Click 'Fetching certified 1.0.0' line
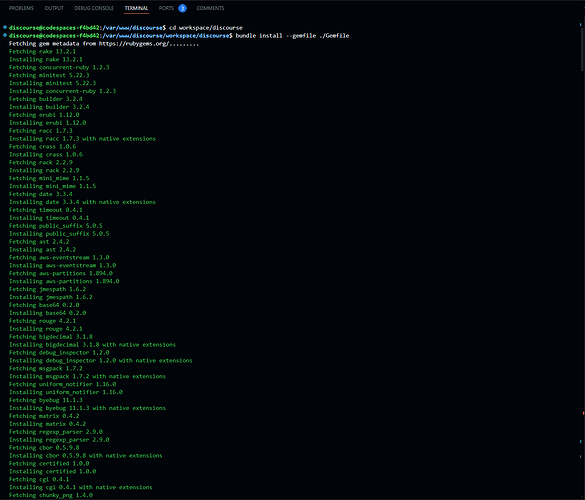The image size is (585, 500). pyautogui.click(x=49, y=464)
